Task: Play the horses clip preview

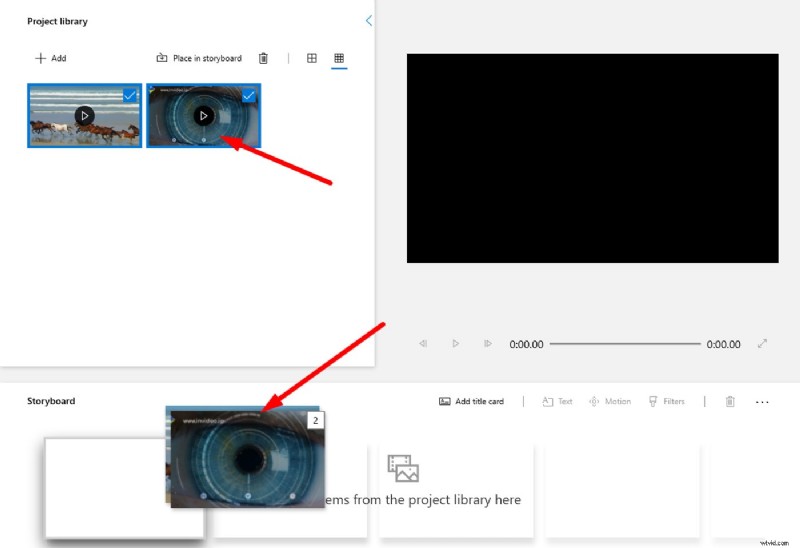Action: point(84,115)
